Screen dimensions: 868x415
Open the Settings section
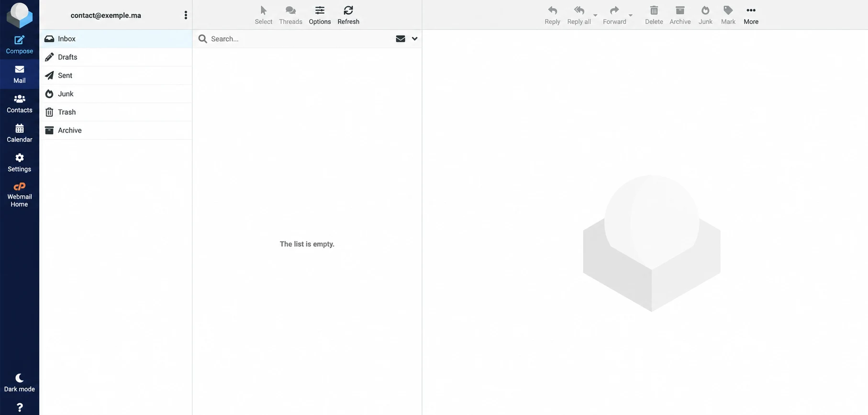point(20,163)
